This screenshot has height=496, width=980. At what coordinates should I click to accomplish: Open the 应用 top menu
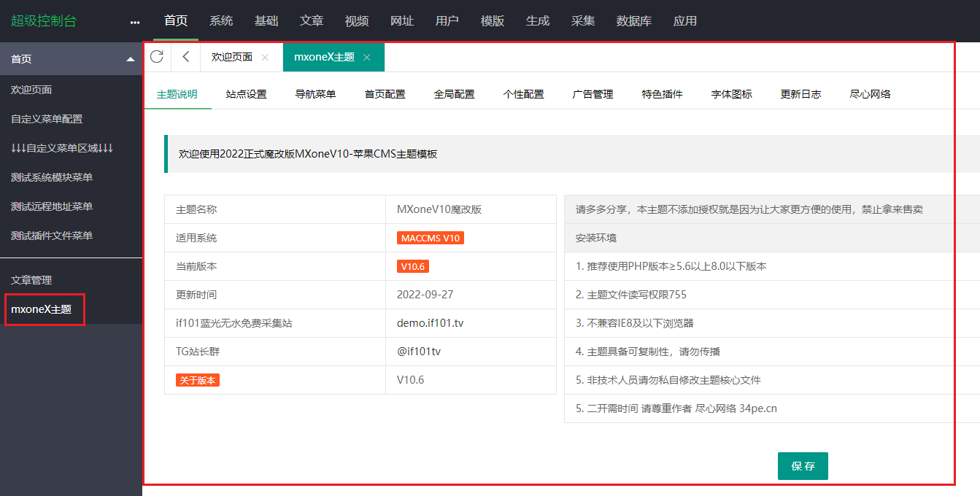coord(685,21)
